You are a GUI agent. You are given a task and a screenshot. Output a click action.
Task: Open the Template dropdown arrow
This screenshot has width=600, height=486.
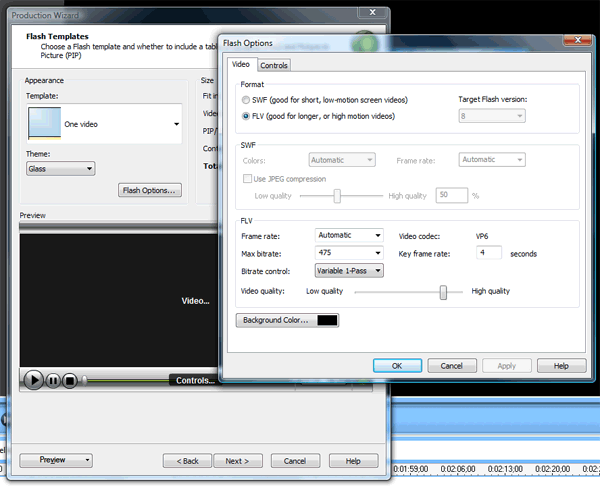[x=176, y=124]
